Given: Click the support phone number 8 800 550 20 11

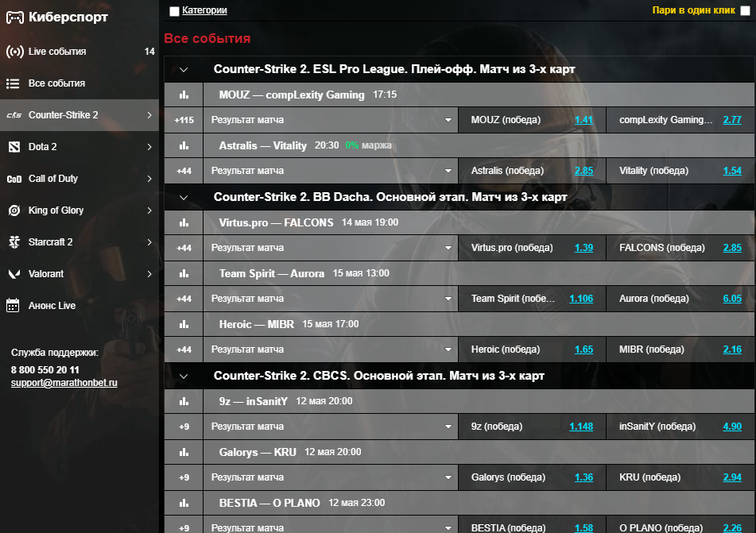Looking at the screenshot, I should 45,370.
